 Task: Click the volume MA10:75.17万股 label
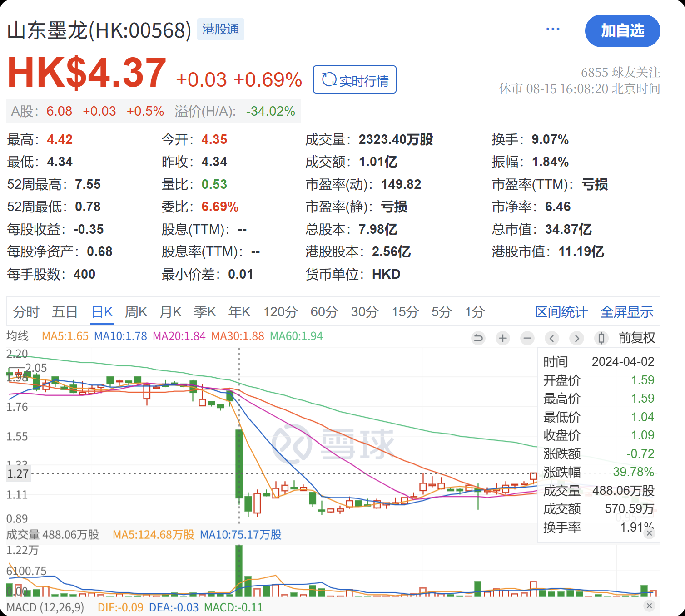coord(241,535)
